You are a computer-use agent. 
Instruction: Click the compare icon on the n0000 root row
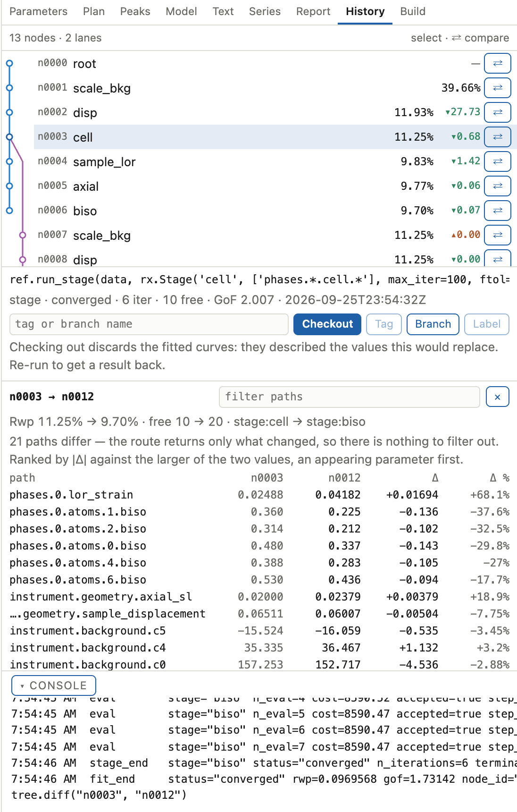[498, 63]
